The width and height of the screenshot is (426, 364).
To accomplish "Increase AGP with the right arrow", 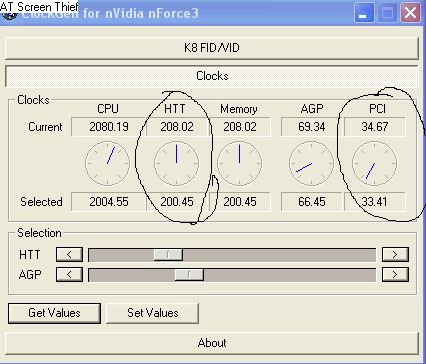I will click(x=395, y=274).
